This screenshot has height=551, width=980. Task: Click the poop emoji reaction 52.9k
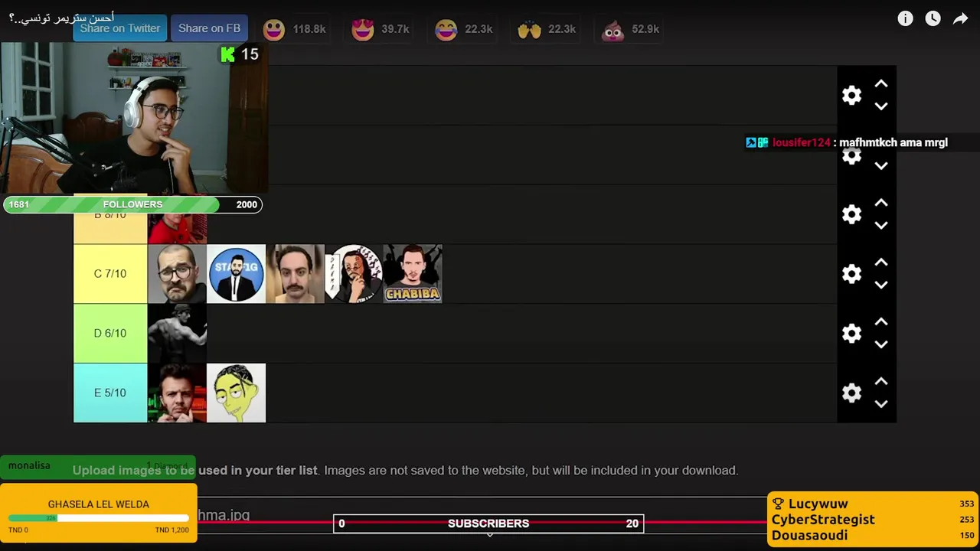click(x=630, y=29)
